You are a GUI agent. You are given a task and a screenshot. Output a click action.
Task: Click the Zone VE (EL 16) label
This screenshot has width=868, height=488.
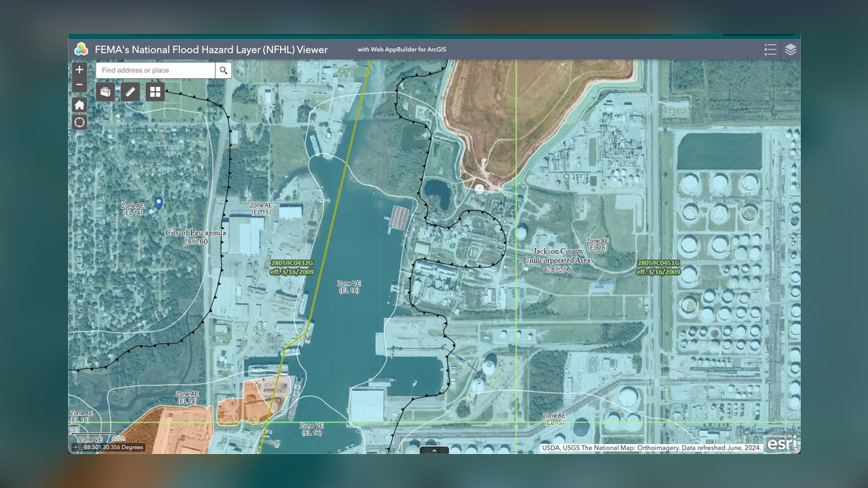pyautogui.click(x=349, y=286)
